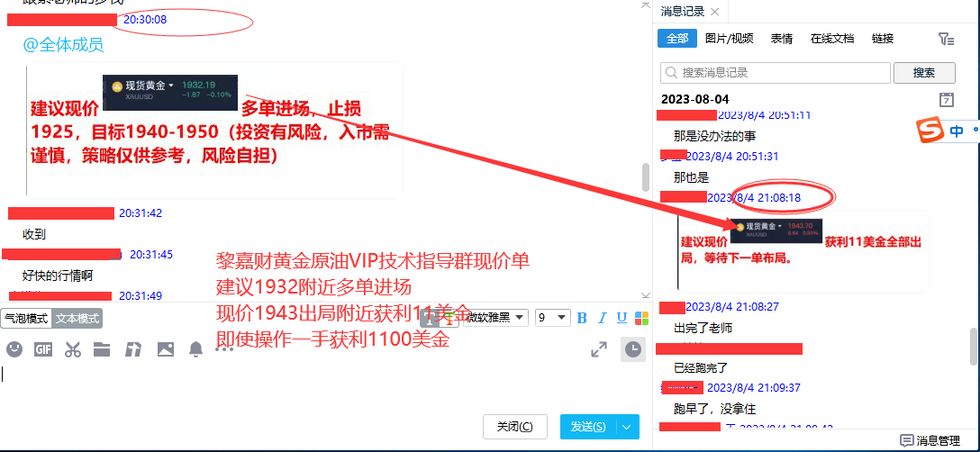Click the message filter funnel icon

pyautogui.click(x=945, y=39)
